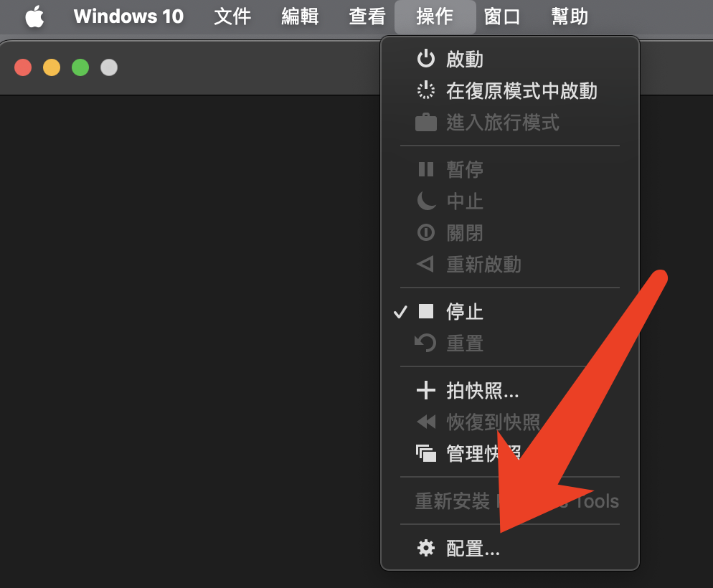Click the moon icon beside 中止
Screen dimensions: 713x588
tap(426, 201)
